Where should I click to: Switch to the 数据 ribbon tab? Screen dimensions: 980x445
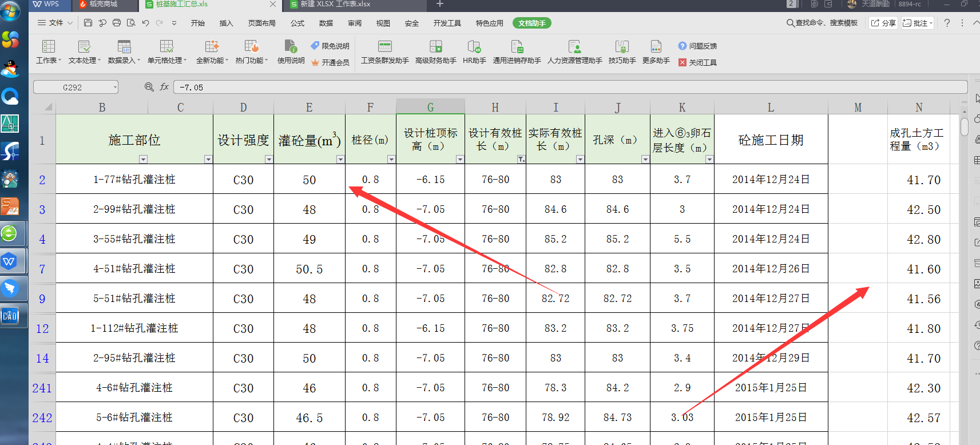tap(326, 23)
